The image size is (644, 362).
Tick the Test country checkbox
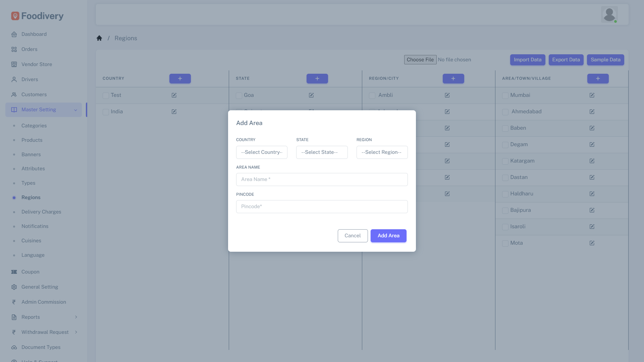pyautogui.click(x=106, y=96)
